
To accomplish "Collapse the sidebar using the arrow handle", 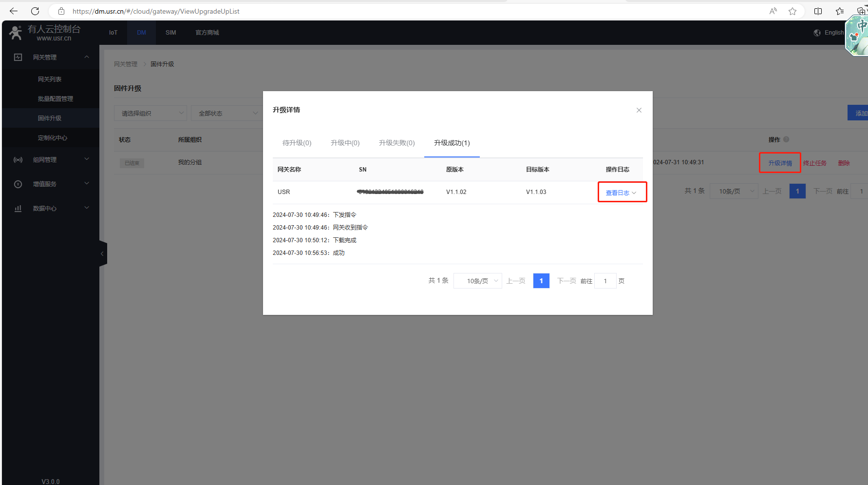I will pos(102,253).
